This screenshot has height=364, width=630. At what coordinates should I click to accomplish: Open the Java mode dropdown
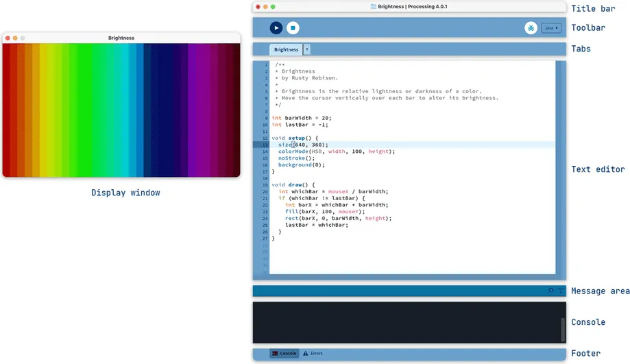click(550, 28)
